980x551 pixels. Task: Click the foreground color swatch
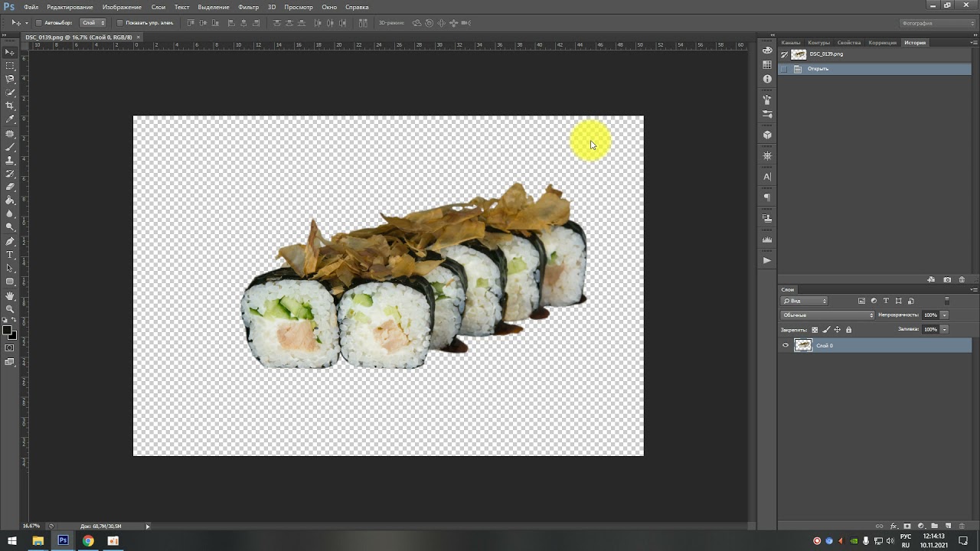coord(7,331)
